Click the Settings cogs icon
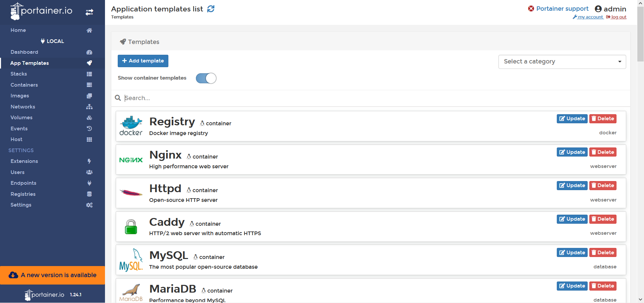 point(89,205)
